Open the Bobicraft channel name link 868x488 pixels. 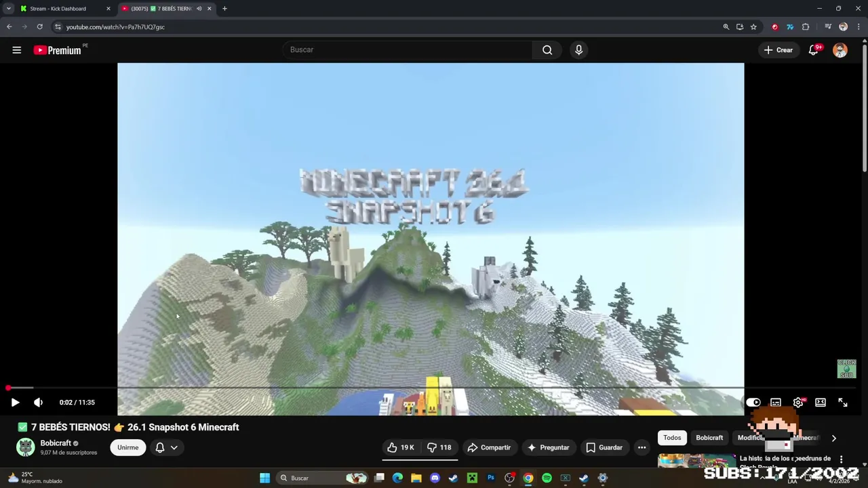(56, 443)
